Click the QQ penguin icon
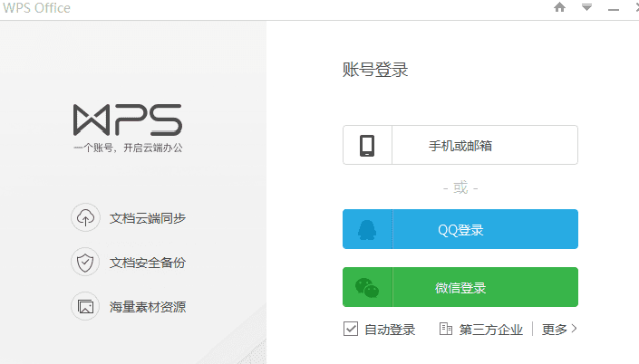 [x=367, y=230]
